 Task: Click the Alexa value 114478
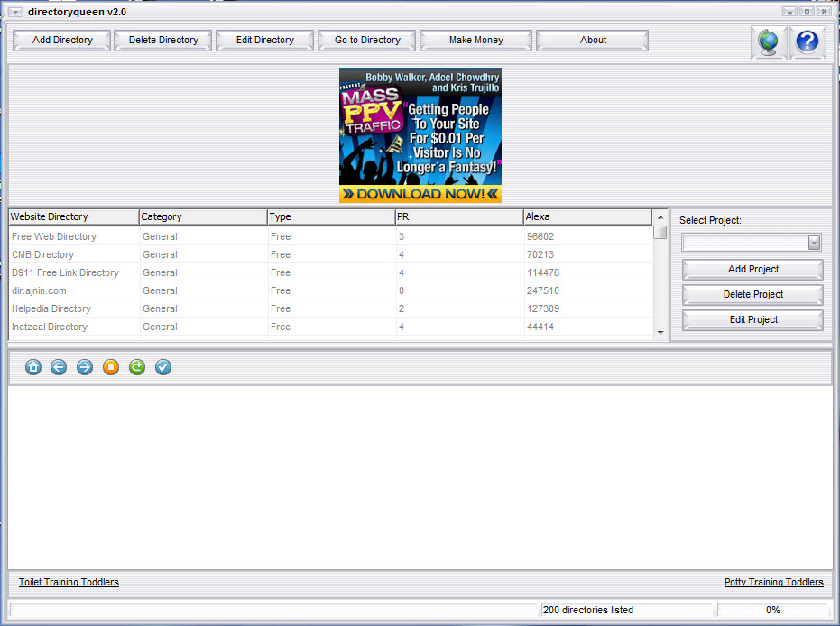point(543,272)
